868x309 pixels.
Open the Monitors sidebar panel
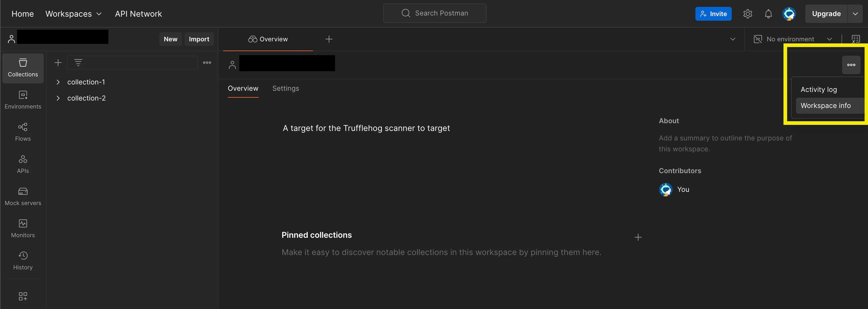tap(23, 229)
